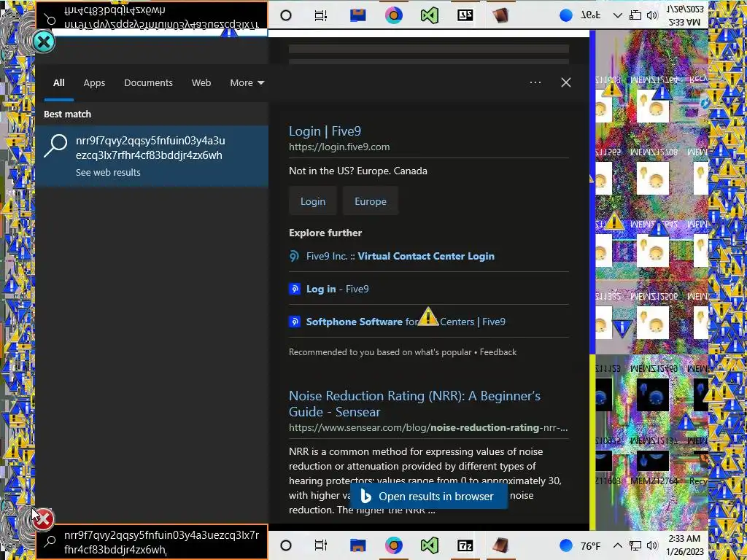The width and height of the screenshot is (747, 560).
Task: Open the 76°F weather widget
Action: click(580, 545)
